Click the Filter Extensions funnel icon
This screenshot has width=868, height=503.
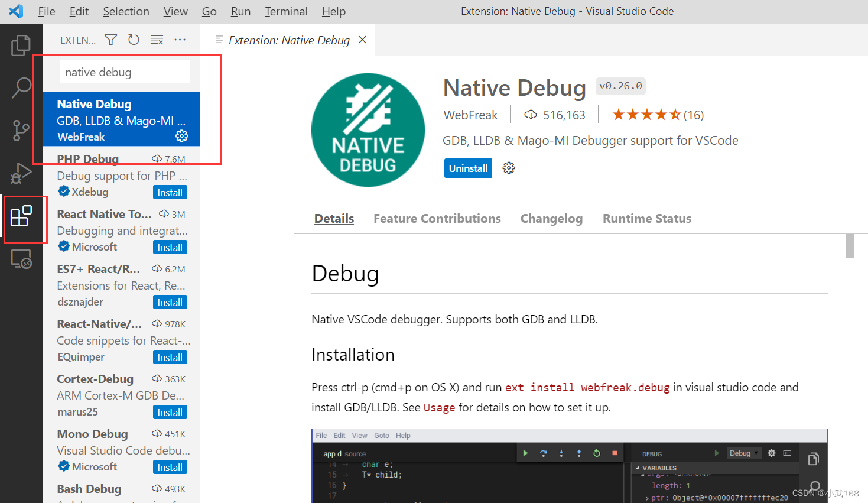tap(110, 40)
